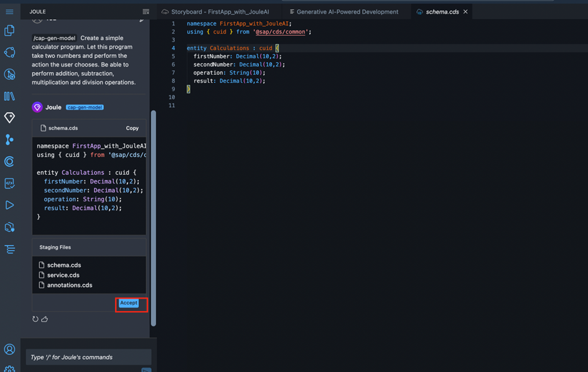588x372 pixels.
Task: Open the Accounts profile icon
Action: (9, 350)
